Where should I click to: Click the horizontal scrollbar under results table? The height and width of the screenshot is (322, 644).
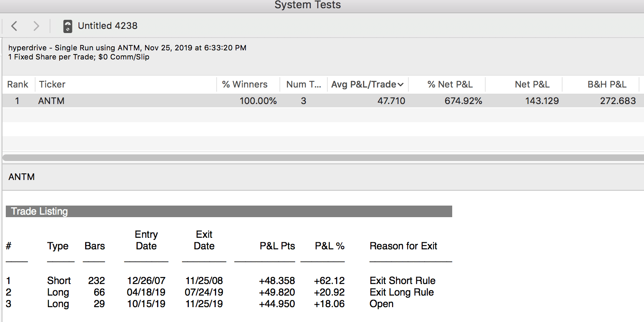[x=322, y=157]
